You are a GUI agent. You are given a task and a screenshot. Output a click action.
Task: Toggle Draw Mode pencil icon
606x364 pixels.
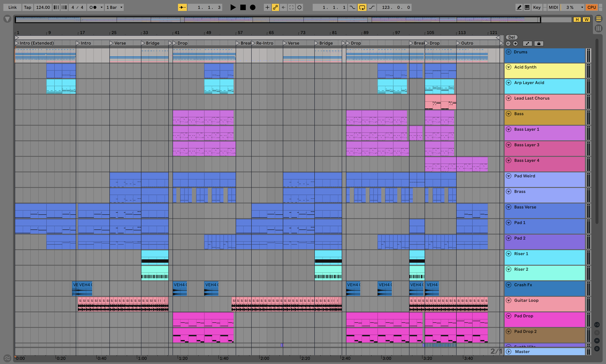519,7
